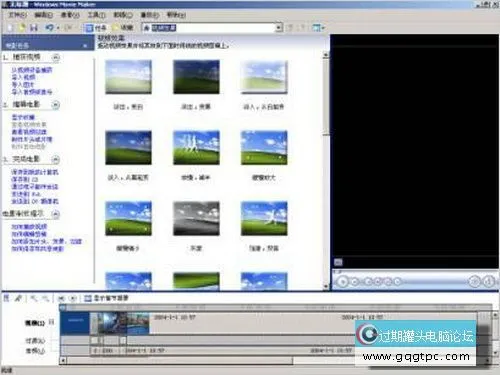500x375 pixels.
Task: Click 'How to edit clips' tip link
Action: (x=29, y=234)
